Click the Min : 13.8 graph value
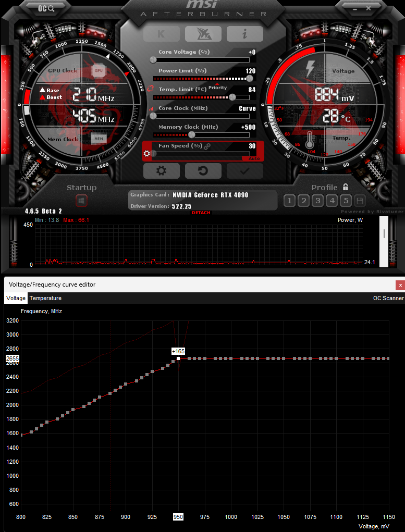405x532 pixels. [x=47, y=220]
